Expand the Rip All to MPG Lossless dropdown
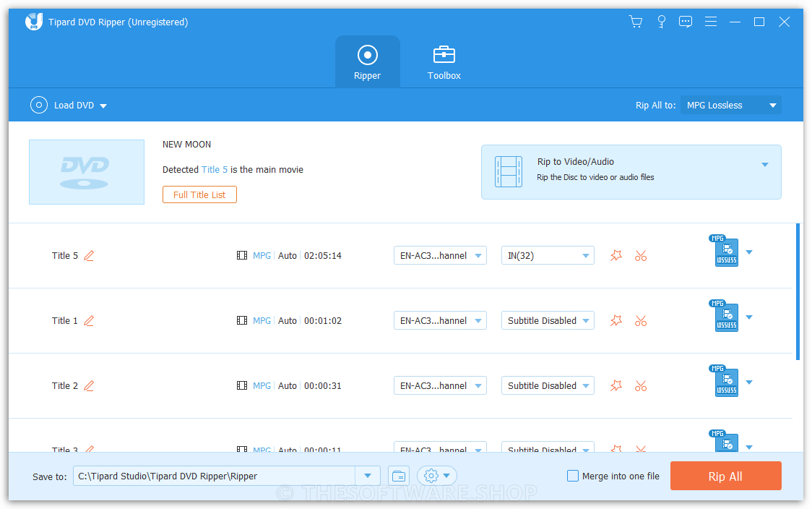 coord(731,106)
